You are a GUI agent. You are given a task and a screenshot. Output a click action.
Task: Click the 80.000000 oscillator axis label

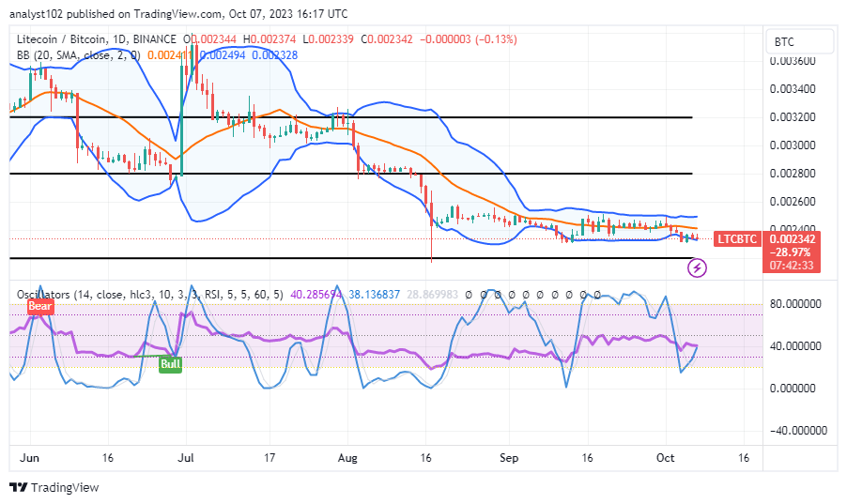coord(795,303)
